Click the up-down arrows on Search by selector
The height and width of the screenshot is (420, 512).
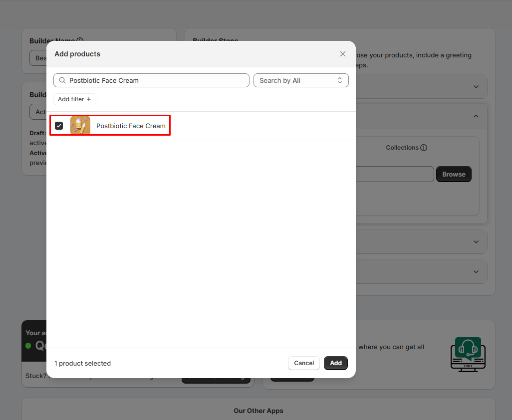click(340, 80)
